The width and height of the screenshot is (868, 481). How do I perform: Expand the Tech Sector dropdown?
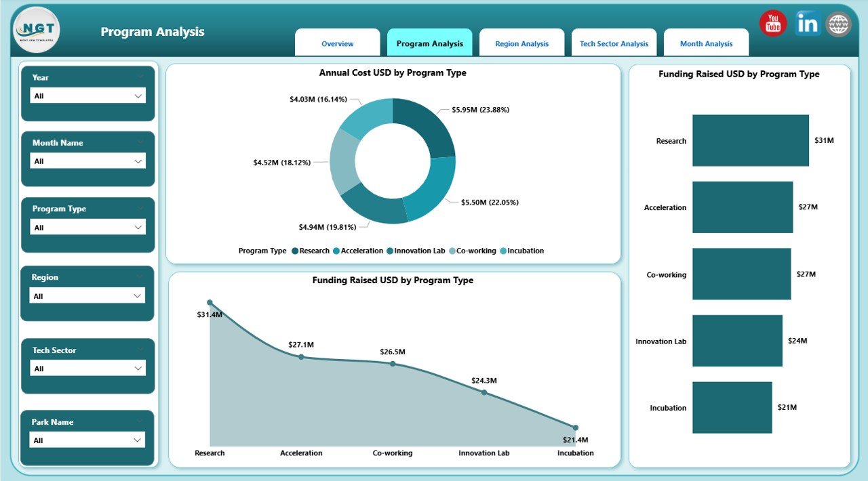pyautogui.click(x=88, y=369)
